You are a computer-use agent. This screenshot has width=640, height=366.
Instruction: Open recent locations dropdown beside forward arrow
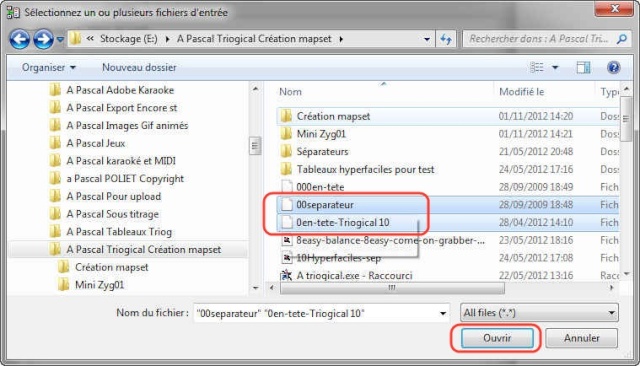click(60, 40)
